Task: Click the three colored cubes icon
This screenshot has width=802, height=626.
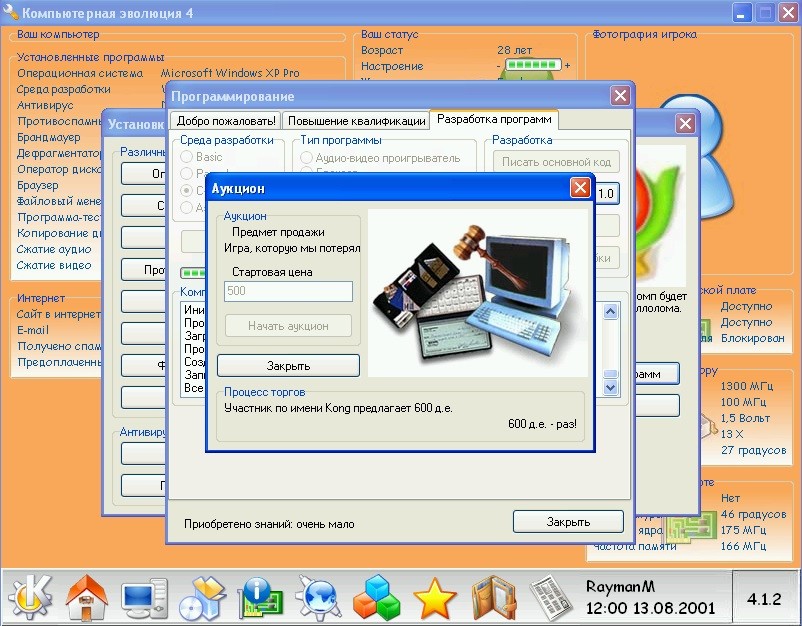Action: coord(376,597)
